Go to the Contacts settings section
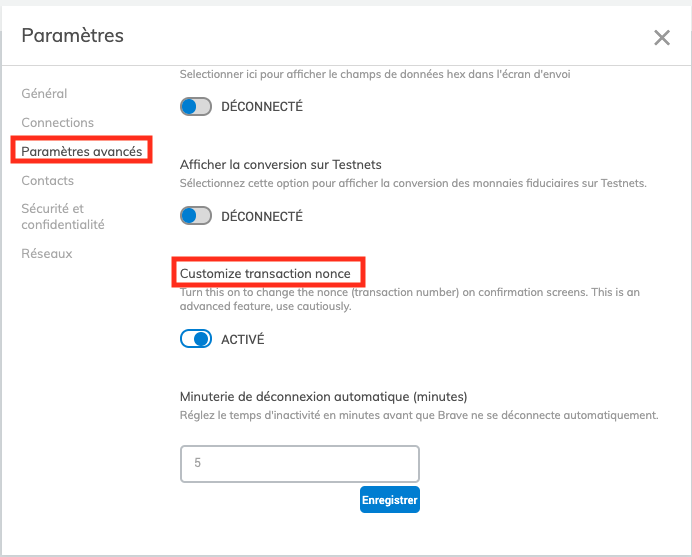Image resolution: width=692 pixels, height=557 pixels. coord(47,181)
